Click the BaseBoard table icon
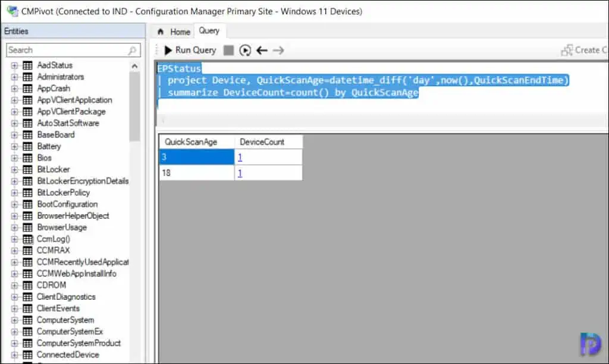Image resolution: width=609 pixels, height=364 pixels. [27, 135]
